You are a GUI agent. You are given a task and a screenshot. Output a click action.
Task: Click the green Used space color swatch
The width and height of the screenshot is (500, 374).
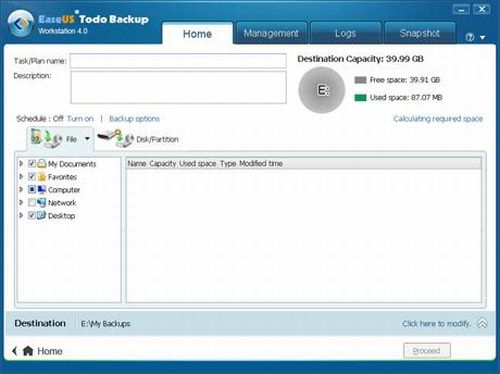point(360,98)
